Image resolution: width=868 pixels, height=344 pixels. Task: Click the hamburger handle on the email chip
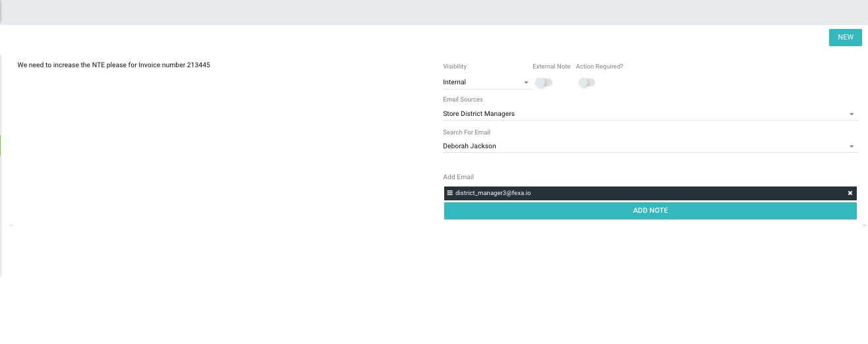tap(449, 193)
